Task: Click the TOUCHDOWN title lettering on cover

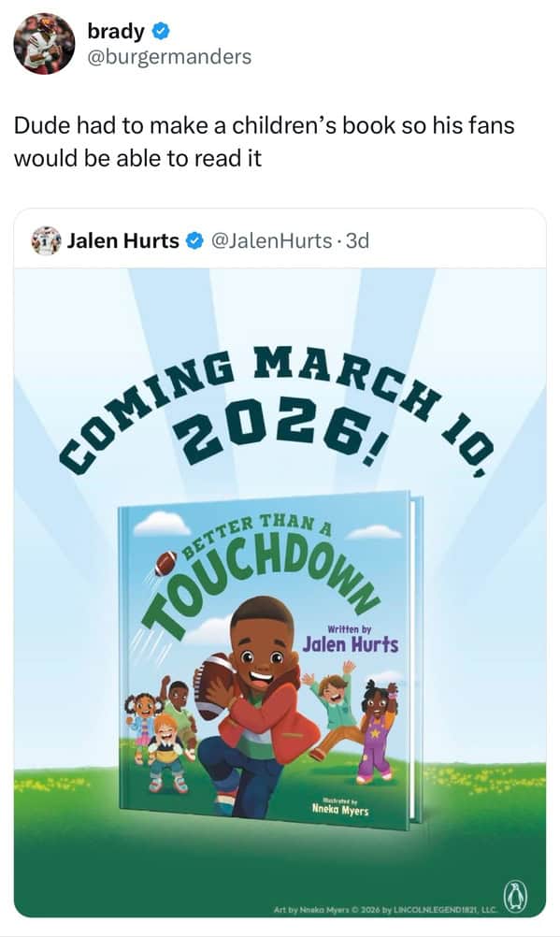Action: 261,583
